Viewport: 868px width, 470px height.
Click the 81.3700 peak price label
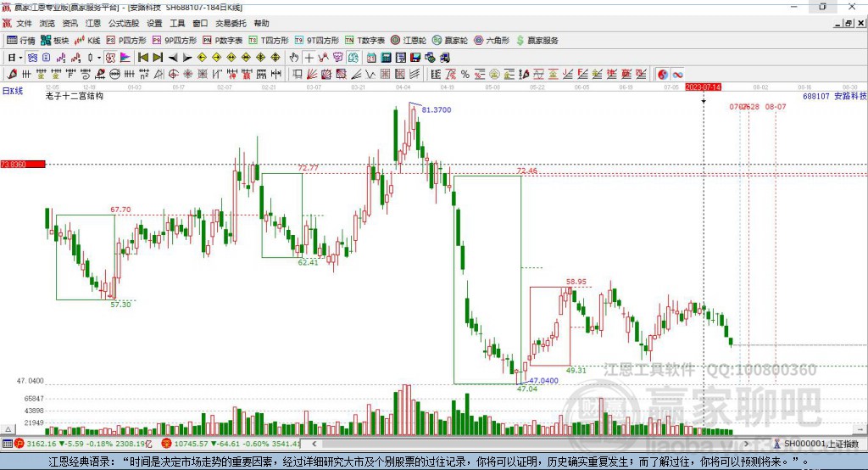(437, 109)
